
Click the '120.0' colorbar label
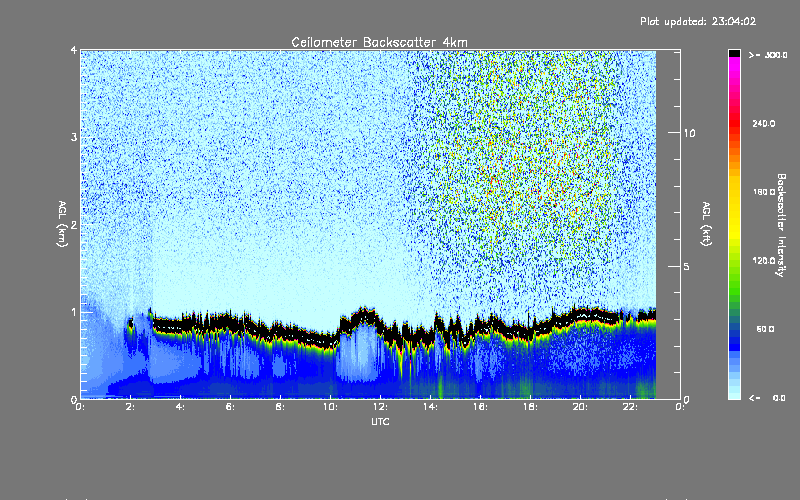[764, 260]
